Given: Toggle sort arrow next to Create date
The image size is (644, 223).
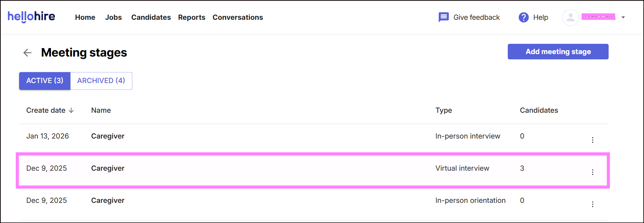Looking at the screenshot, I should [71, 111].
